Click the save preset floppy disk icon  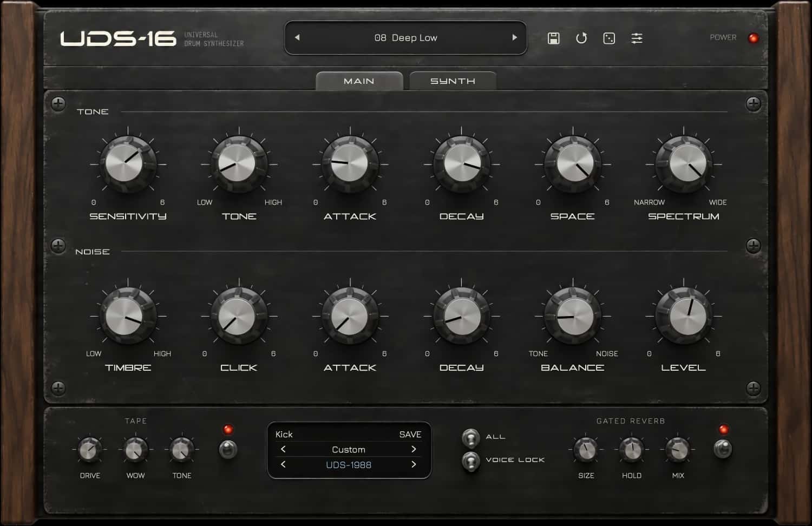click(x=553, y=38)
